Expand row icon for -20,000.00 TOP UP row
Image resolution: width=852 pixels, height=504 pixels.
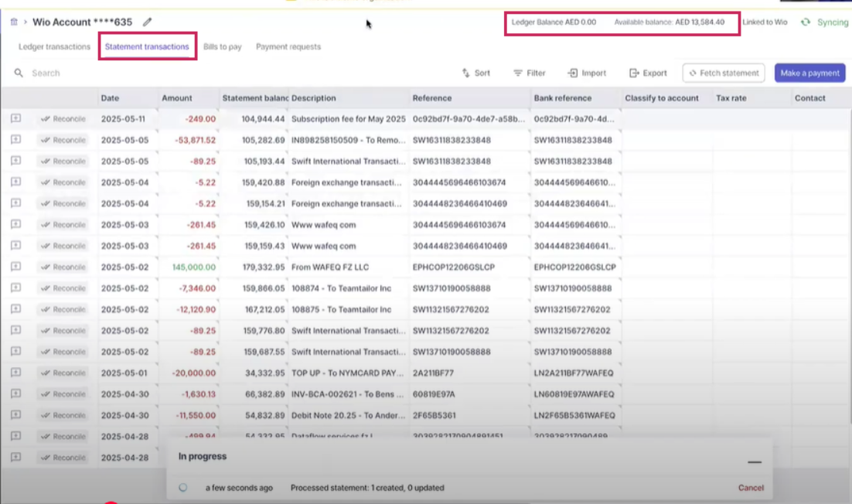[15, 373]
